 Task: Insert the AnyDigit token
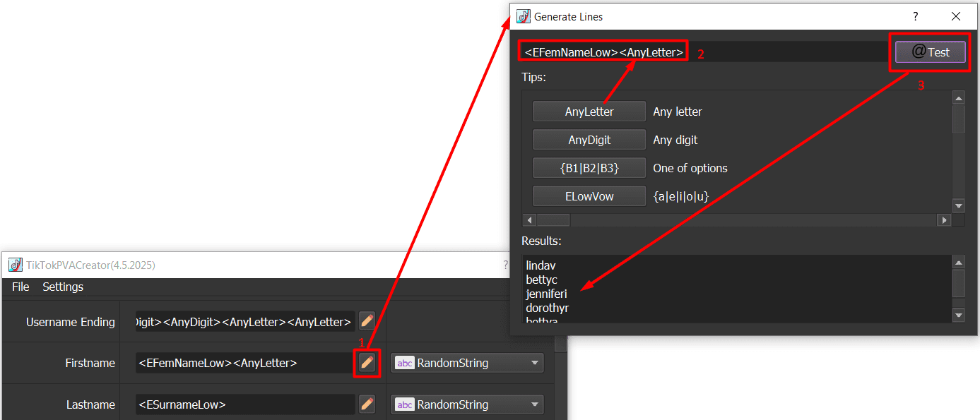[x=589, y=140]
